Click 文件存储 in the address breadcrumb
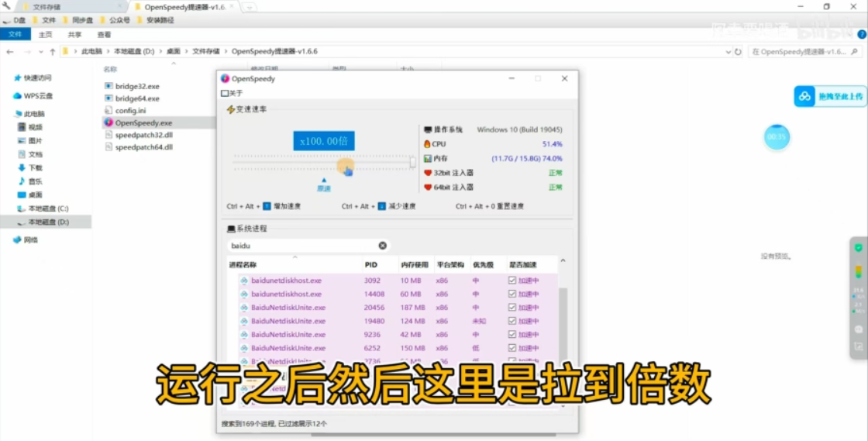This screenshot has height=441, width=868. click(206, 51)
